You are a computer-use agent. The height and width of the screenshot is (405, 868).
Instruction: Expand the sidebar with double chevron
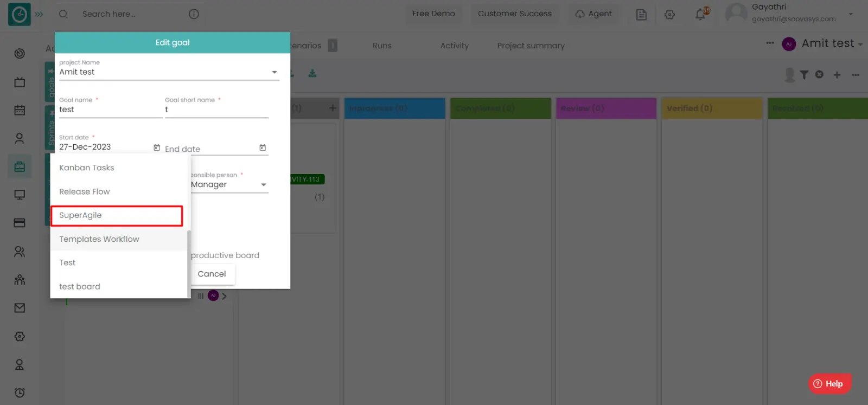click(x=39, y=14)
